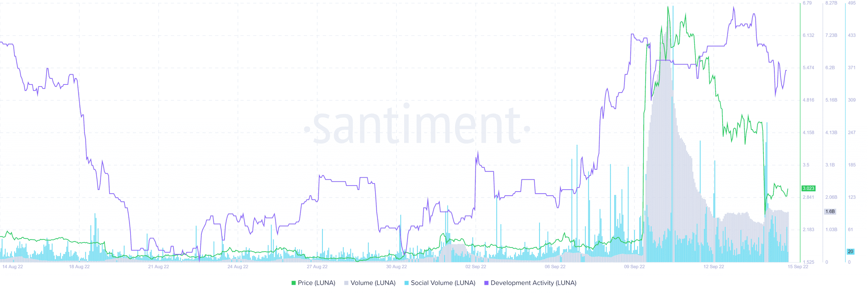868x294 pixels.
Task: Click the 6.132 price axis value
Action: (808, 35)
